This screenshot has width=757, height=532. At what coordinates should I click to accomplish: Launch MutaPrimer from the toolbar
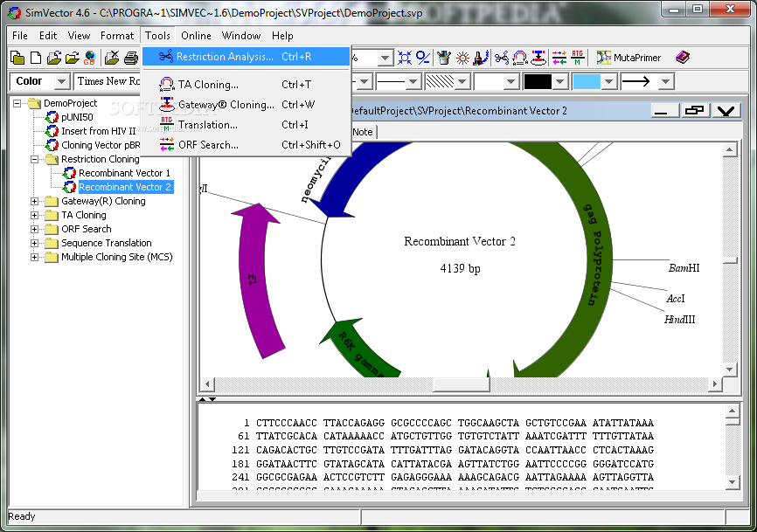[x=629, y=58]
